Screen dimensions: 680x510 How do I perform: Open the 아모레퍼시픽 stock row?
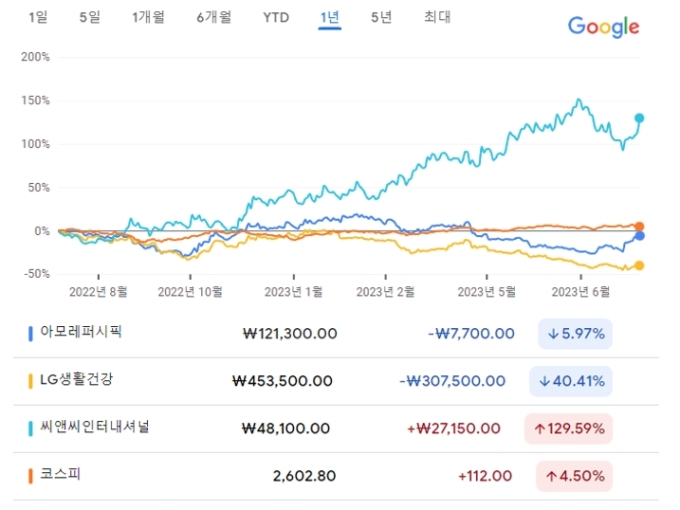pos(336,333)
